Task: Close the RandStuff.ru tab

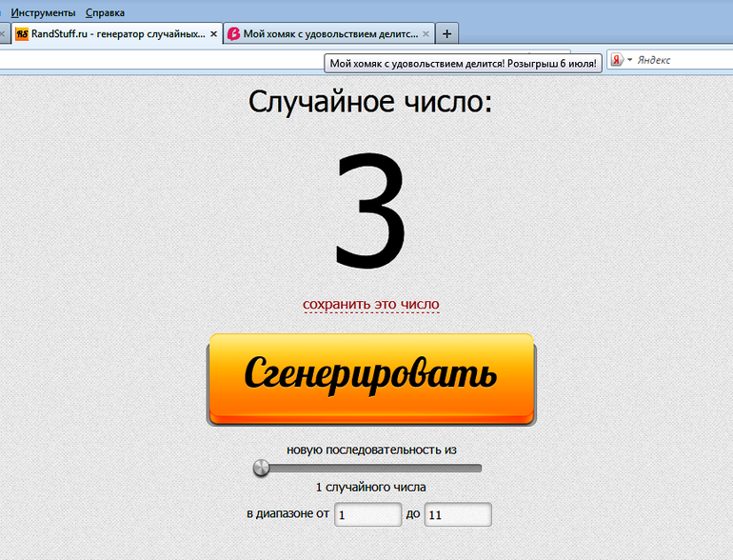Action: point(213,33)
